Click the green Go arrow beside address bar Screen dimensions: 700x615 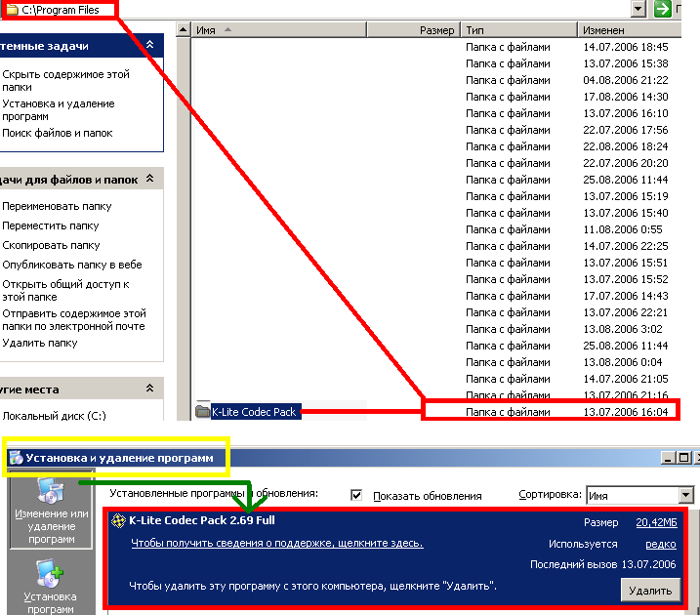pos(663,9)
